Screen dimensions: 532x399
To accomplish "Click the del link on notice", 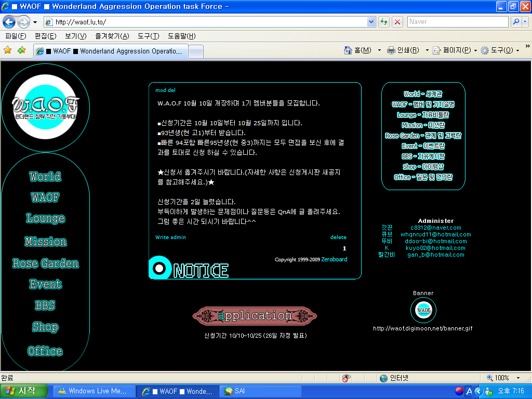I will 171,90.
